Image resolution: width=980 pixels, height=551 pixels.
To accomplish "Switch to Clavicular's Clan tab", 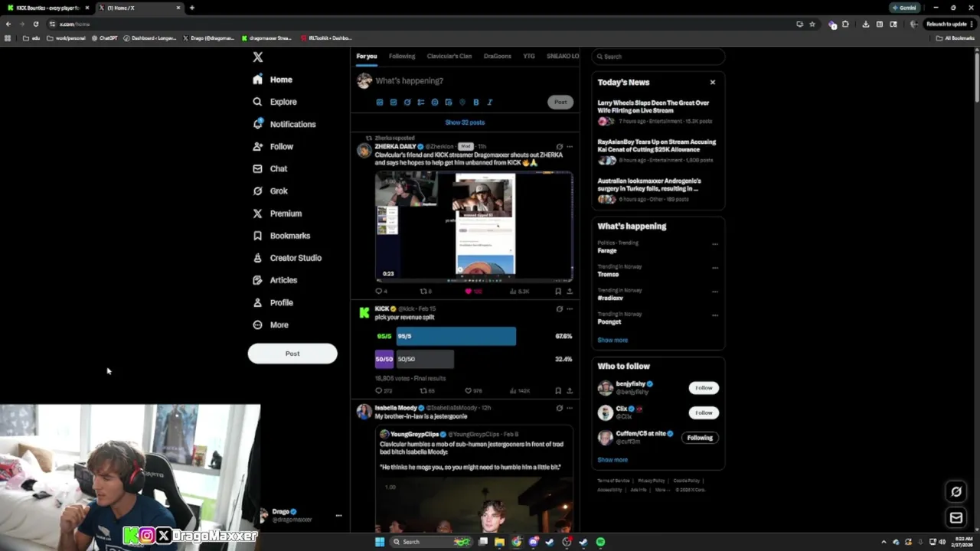I will [449, 56].
